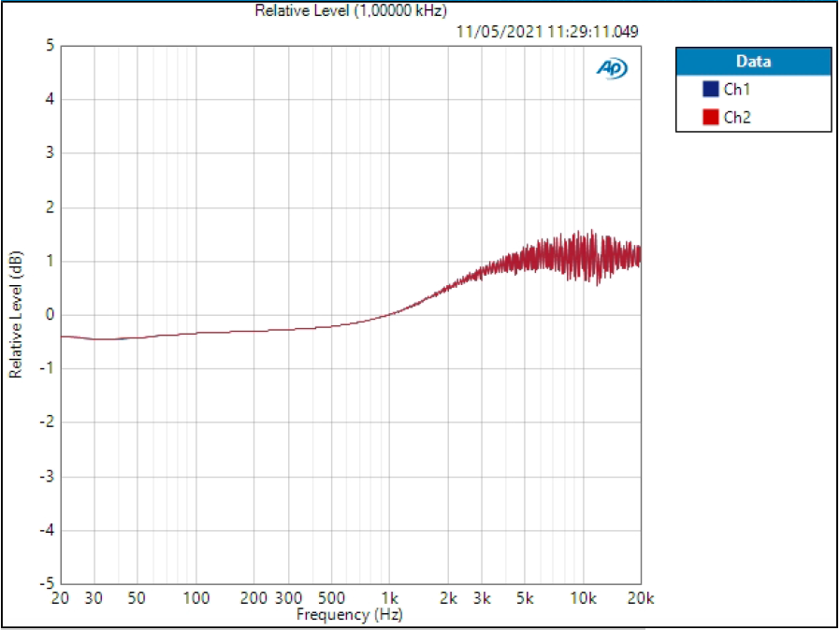Screen dimensions: 840x630
Task: Click the 100 frequency tick label
Action: 196,597
